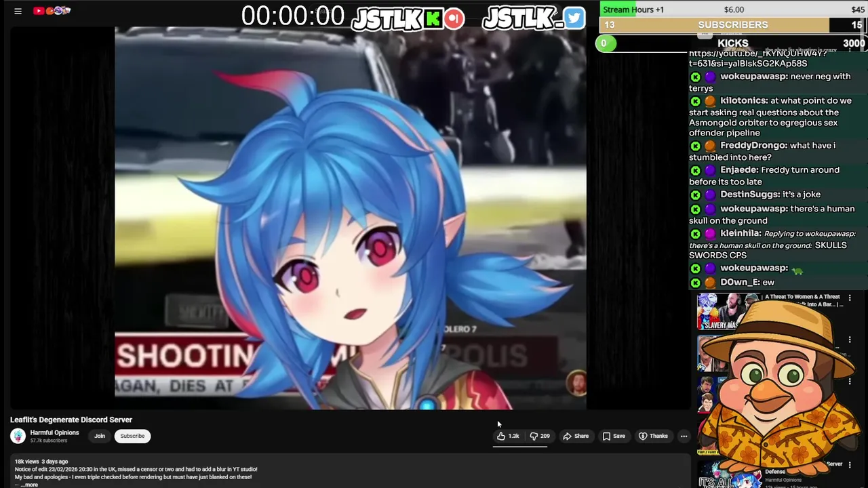Click username FreddyDrongo in chat
Screen dimensions: 868x488
click(x=754, y=145)
